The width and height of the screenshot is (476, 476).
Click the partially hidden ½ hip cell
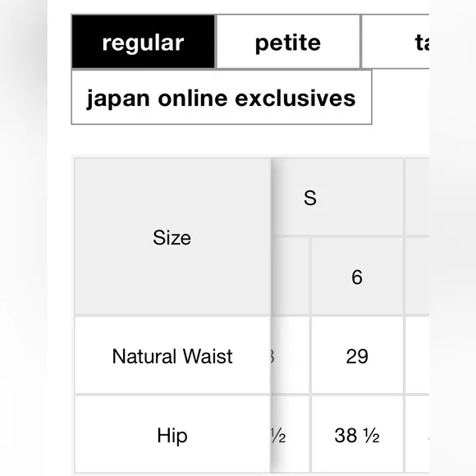(290, 435)
